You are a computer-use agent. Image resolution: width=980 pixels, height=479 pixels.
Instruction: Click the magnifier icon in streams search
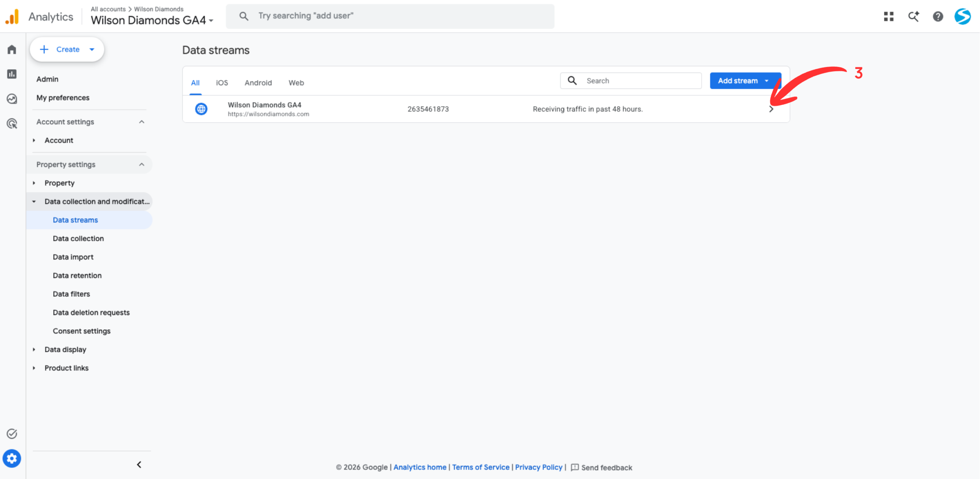click(x=572, y=80)
